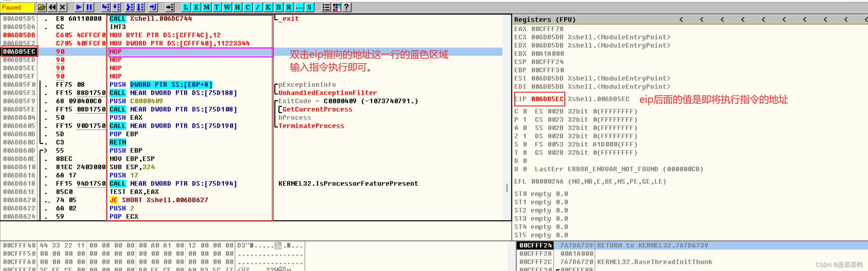Show the CPU window (C)

(248, 7)
